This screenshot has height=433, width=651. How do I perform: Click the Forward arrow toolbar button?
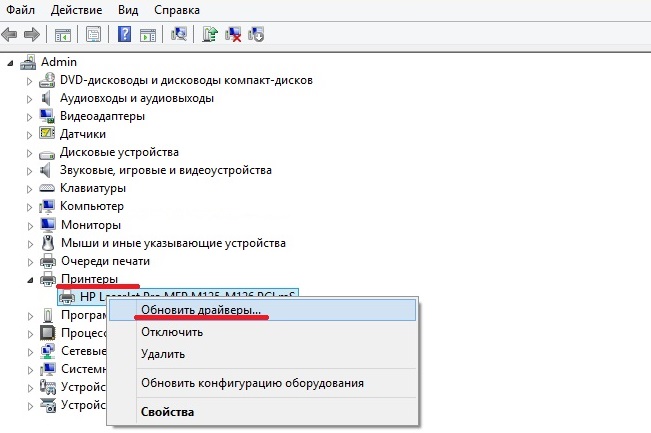click(x=32, y=34)
